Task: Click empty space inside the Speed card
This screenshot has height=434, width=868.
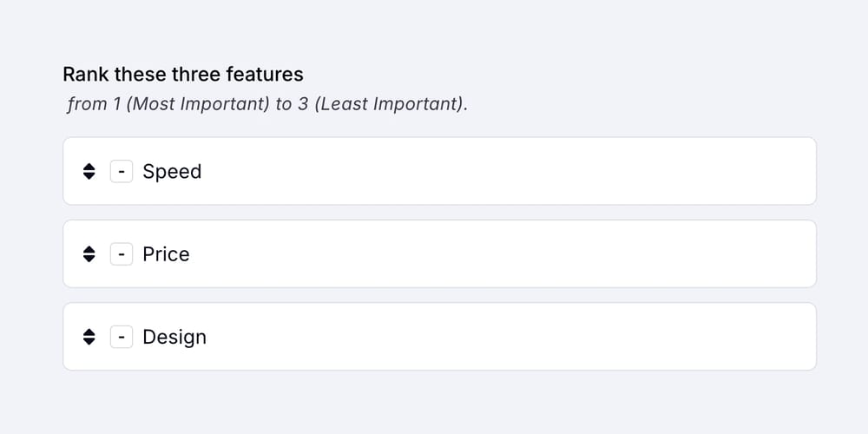Action: (x=521, y=172)
